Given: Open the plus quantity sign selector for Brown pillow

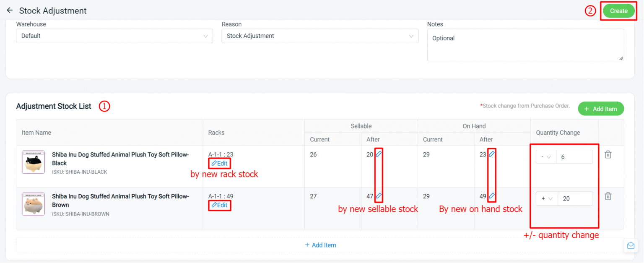Looking at the screenshot, I should tap(547, 198).
